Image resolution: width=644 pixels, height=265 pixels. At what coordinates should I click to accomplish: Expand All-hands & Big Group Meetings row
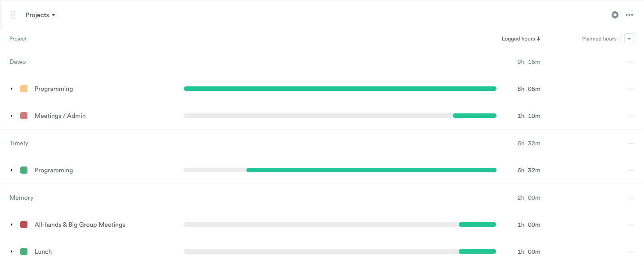pyautogui.click(x=12, y=225)
